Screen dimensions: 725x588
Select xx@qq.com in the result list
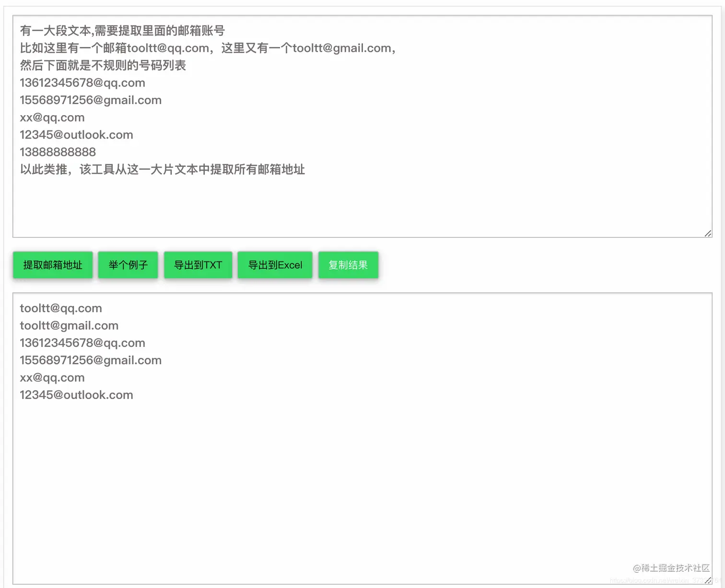[x=52, y=377]
